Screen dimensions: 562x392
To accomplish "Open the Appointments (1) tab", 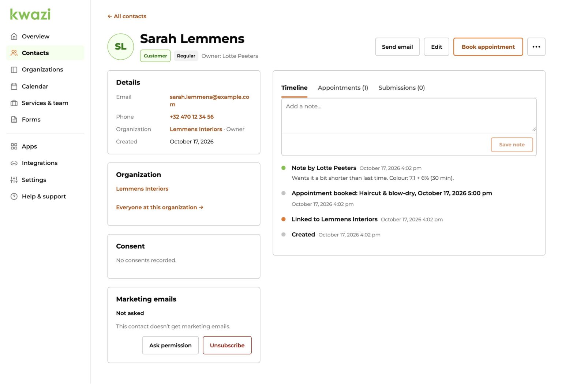I will (343, 88).
